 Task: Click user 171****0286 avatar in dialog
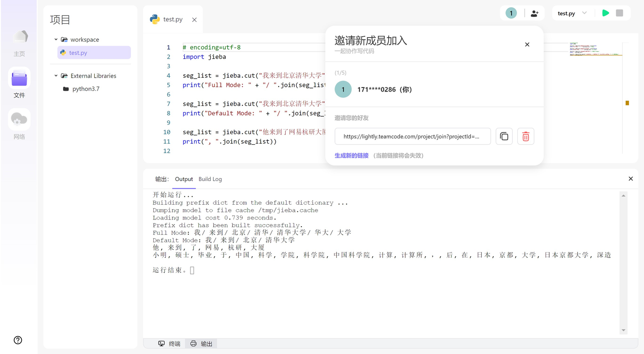(x=343, y=89)
